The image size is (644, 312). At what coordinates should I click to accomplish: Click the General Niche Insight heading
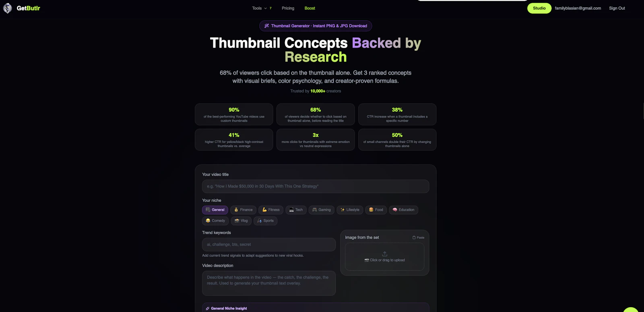coord(229,308)
